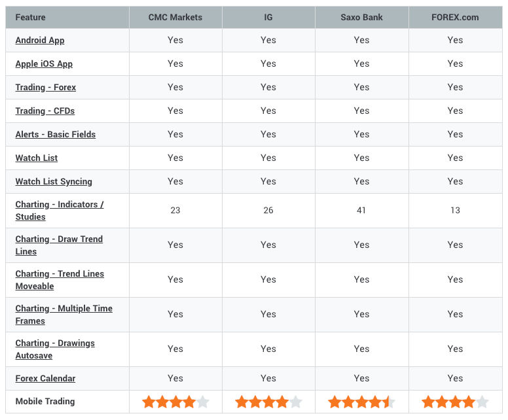Image resolution: width=508 pixels, height=420 pixels.
Task: Click the Trading - Forex link
Action: pos(46,88)
